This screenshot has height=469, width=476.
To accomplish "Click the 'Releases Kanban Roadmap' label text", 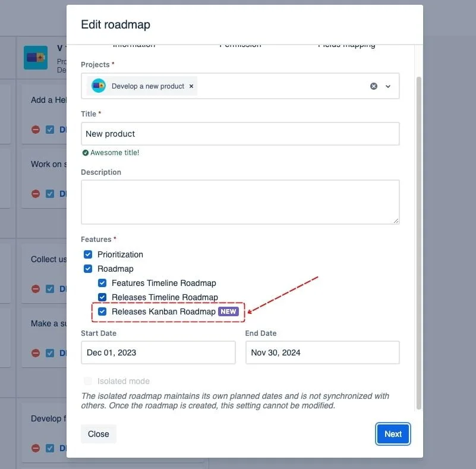I will pyautogui.click(x=163, y=311).
